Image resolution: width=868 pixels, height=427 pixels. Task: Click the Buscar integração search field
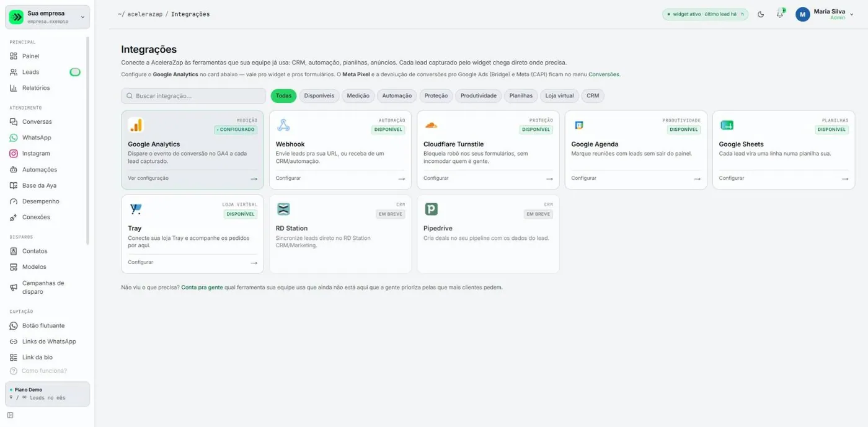tap(193, 96)
